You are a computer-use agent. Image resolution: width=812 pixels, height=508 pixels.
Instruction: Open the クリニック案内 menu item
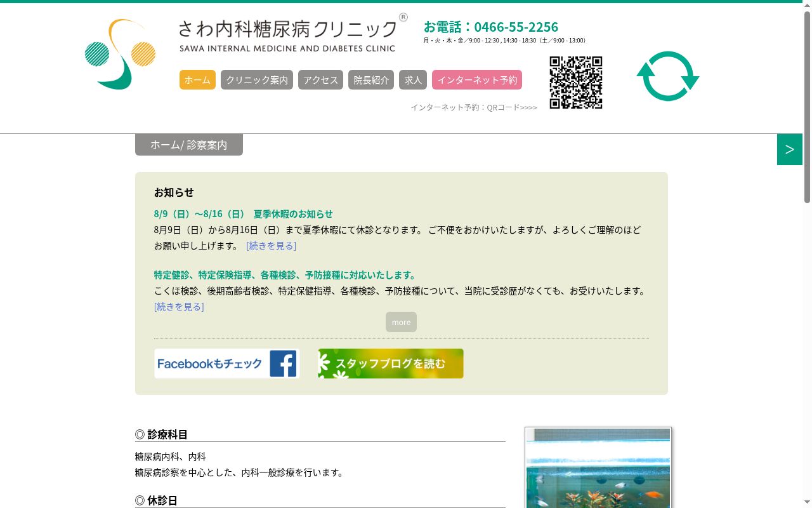pos(257,80)
